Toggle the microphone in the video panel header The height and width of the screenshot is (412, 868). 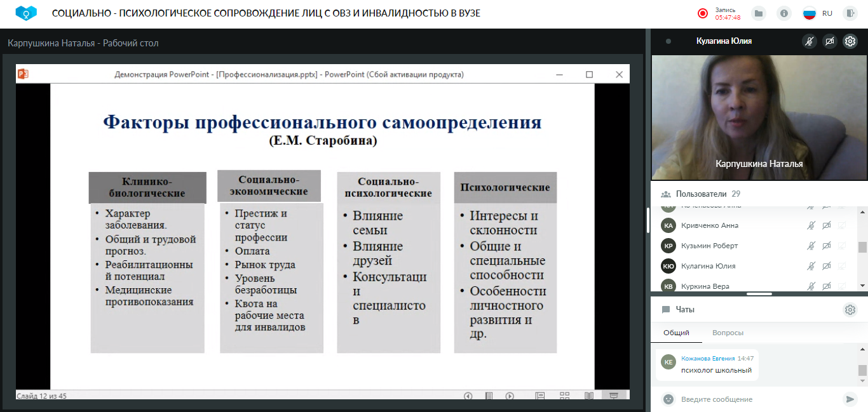tap(809, 41)
